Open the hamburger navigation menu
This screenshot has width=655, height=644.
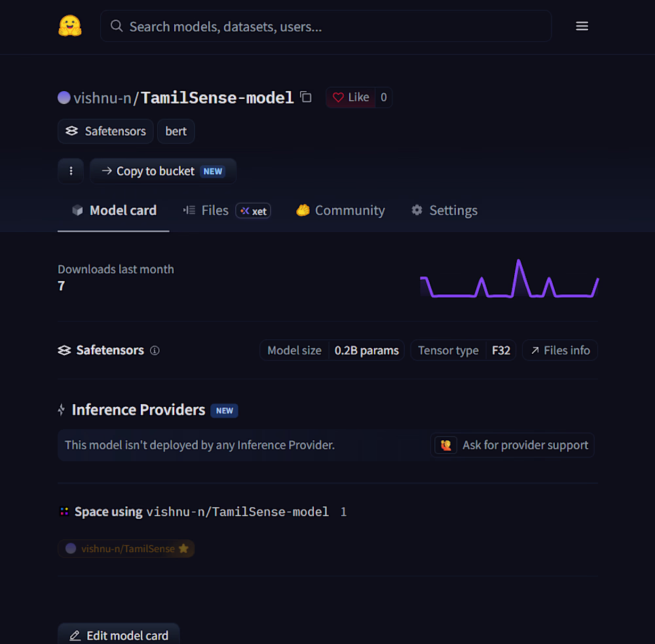[582, 26]
